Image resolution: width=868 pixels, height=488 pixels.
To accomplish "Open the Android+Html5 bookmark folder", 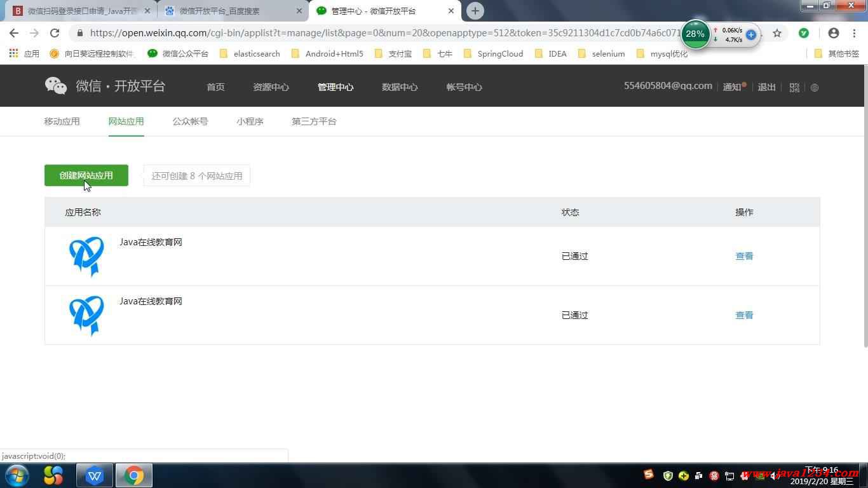I will [327, 53].
